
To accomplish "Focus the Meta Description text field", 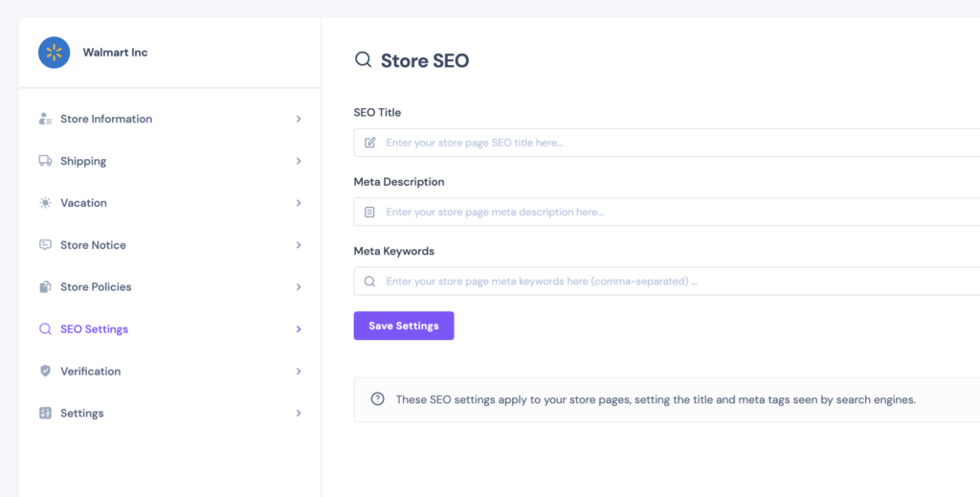I will pyautogui.click(x=667, y=212).
